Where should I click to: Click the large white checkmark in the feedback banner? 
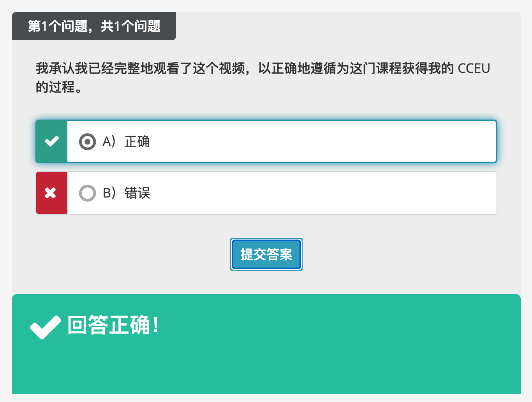pos(46,327)
